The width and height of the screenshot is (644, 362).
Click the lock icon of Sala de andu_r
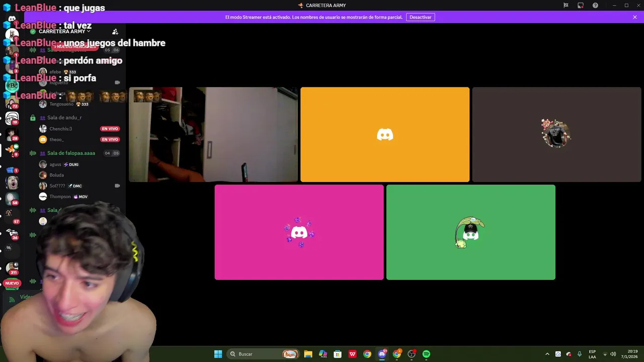point(33,118)
